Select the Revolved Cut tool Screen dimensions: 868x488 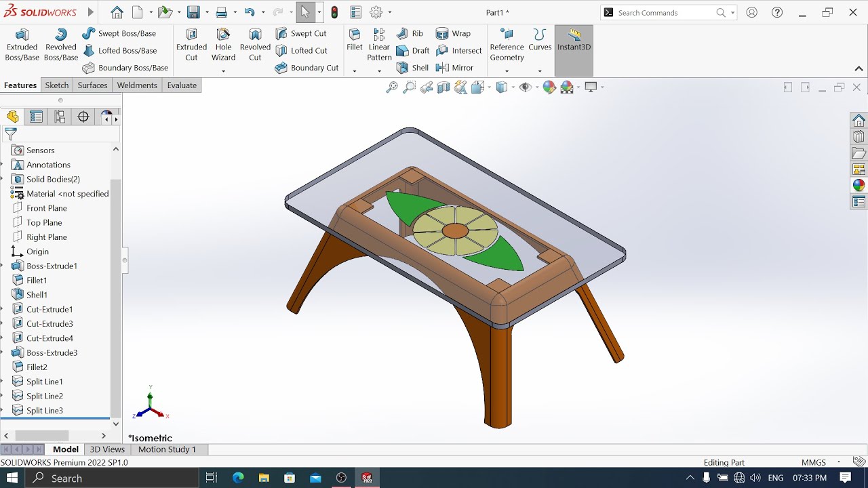(x=255, y=45)
